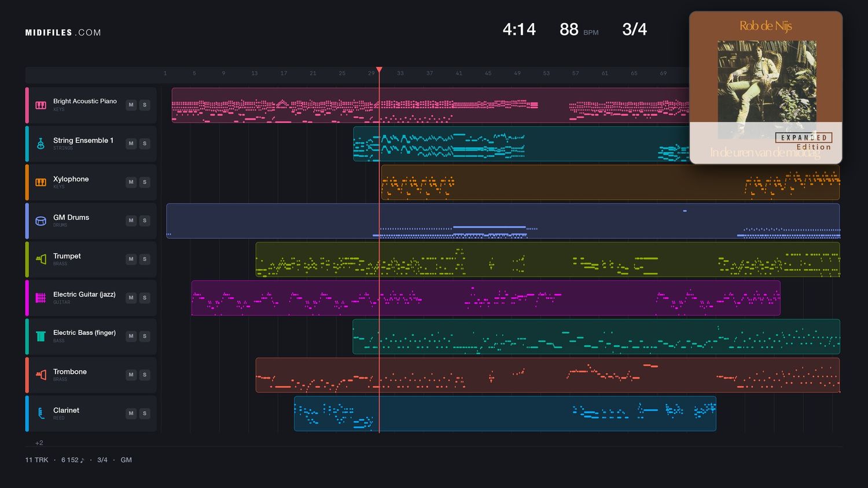868x488 pixels.
Task: Select the red Trombone clip
Action: click(547, 375)
